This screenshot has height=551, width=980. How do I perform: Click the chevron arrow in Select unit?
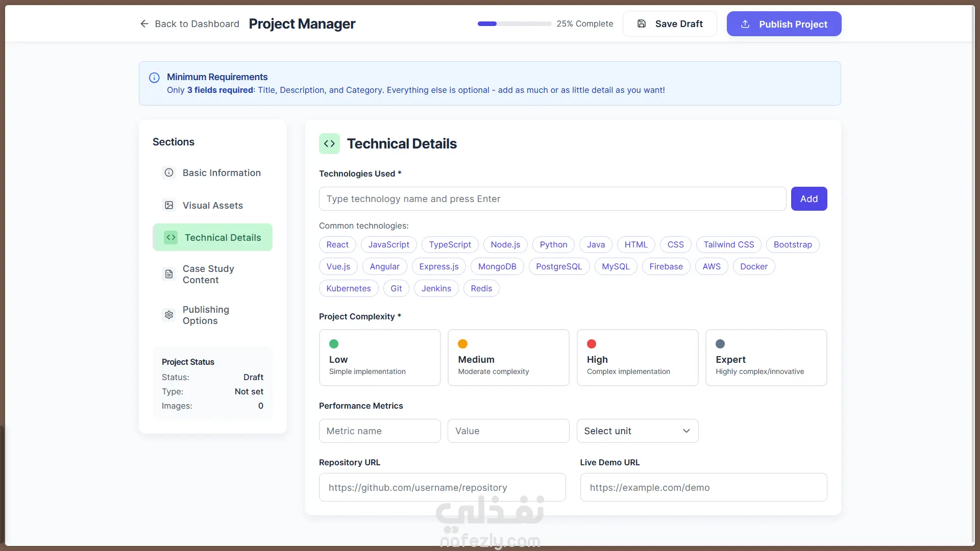point(687,431)
